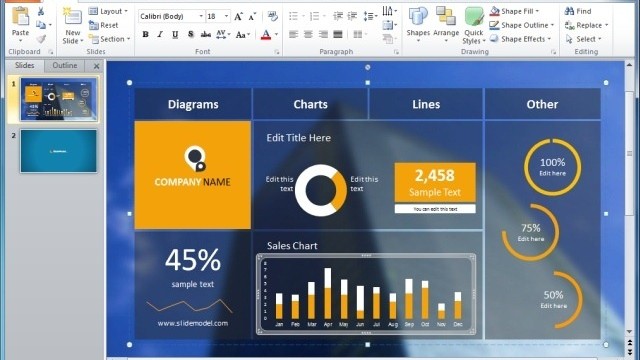This screenshot has width=640, height=360.
Task: Open the font size 18 dropdown
Action: click(227, 16)
